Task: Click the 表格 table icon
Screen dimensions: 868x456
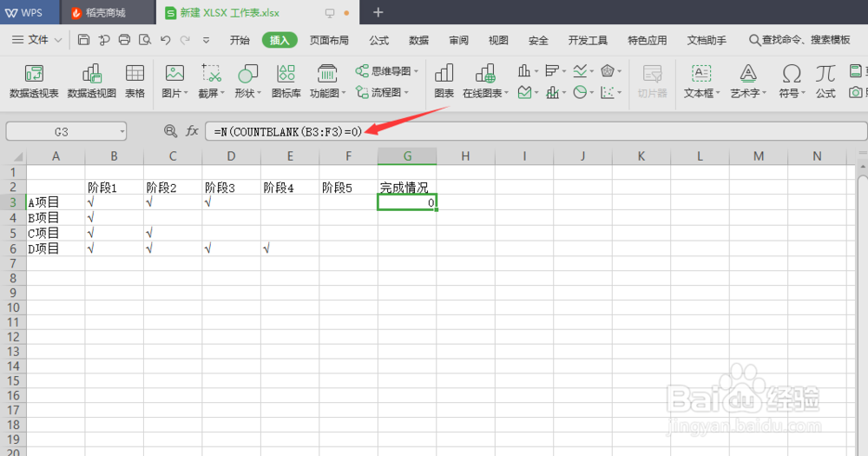Action: [x=135, y=82]
